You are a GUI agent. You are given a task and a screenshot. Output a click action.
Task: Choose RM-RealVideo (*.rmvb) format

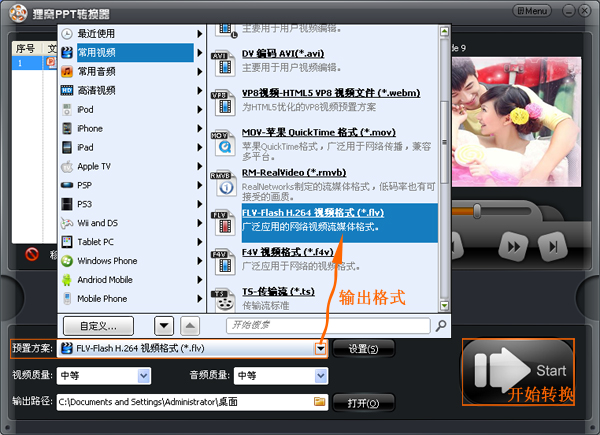pyautogui.click(x=294, y=173)
